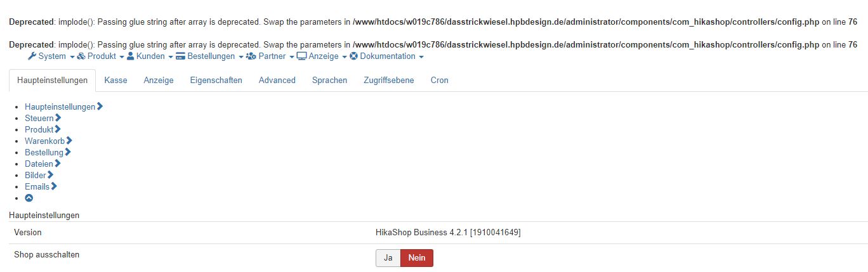Jump to the Warenkorb section link

45,141
